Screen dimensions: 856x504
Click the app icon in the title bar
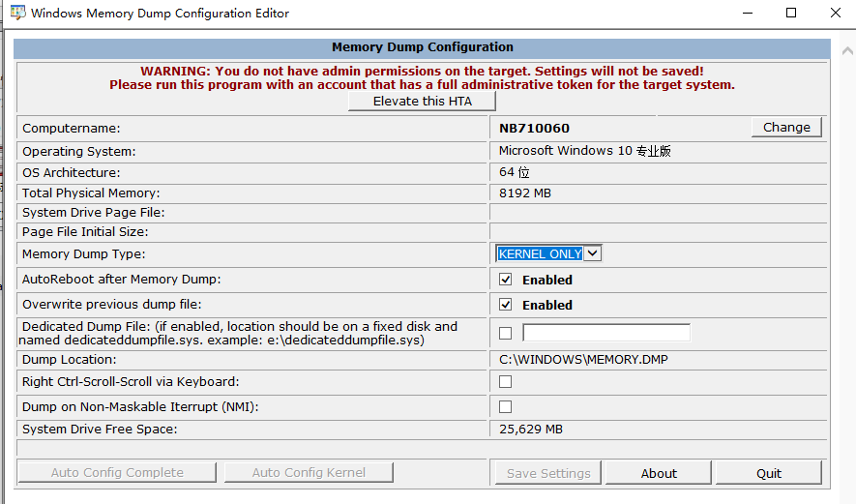(17, 13)
